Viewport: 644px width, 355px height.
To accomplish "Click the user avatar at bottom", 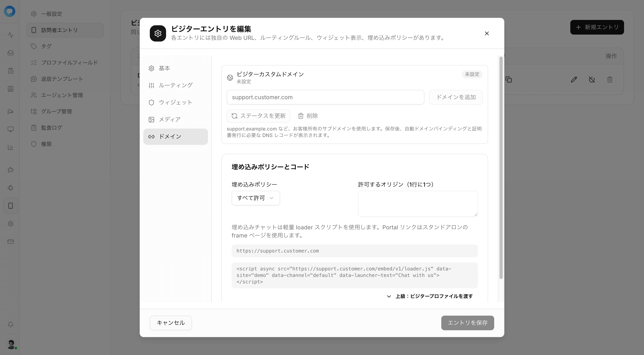I will pyautogui.click(x=11, y=344).
